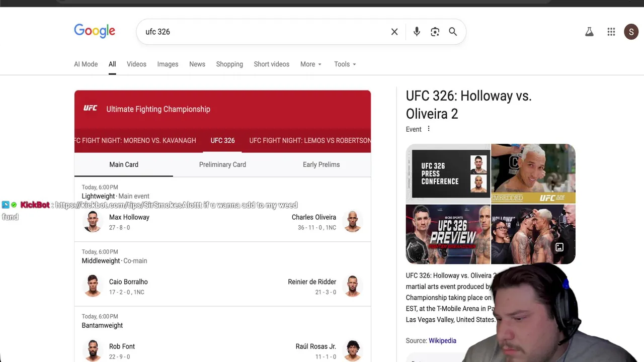Select the Fight Night Lemos vs Robertson event
This screenshot has width=644, height=362.
[x=310, y=140]
